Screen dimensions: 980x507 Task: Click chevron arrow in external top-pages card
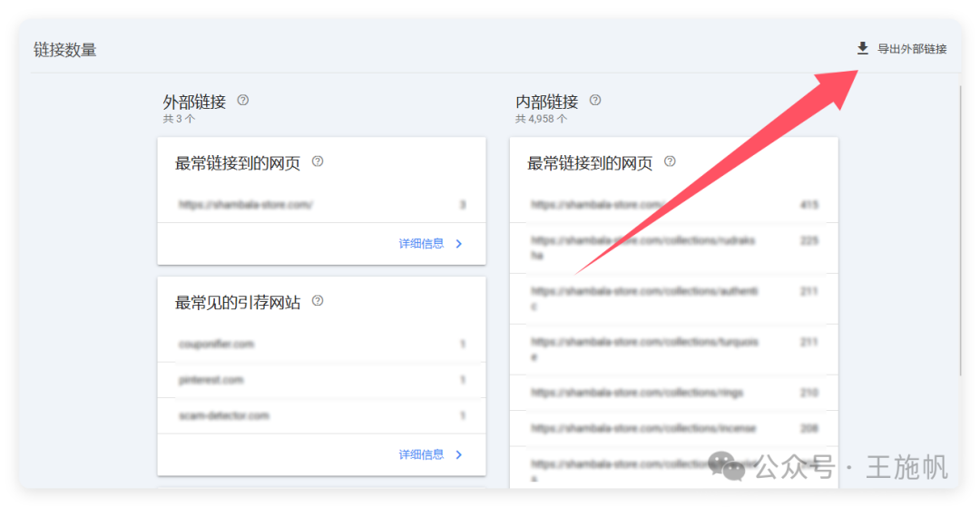click(459, 243)
